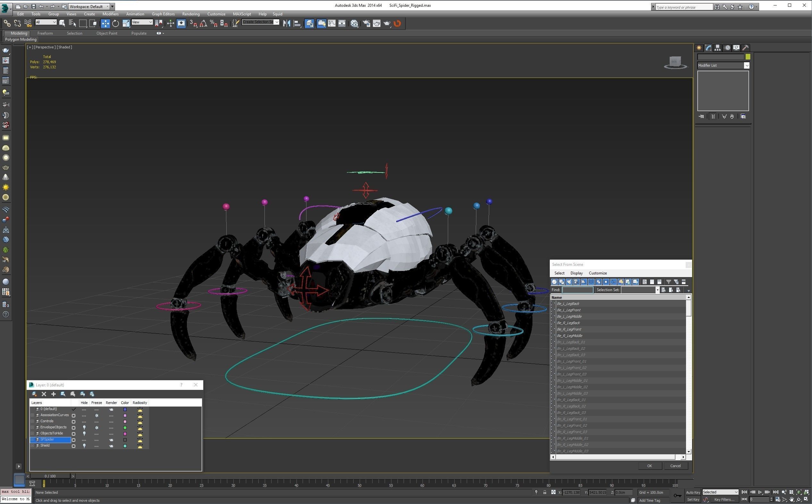Activate the Select and Move tool

click(x=105, y=23)
